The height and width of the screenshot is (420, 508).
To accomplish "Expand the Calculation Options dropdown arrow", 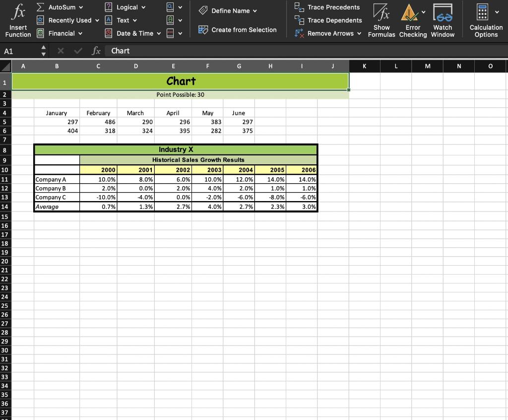I will (497, 12).
